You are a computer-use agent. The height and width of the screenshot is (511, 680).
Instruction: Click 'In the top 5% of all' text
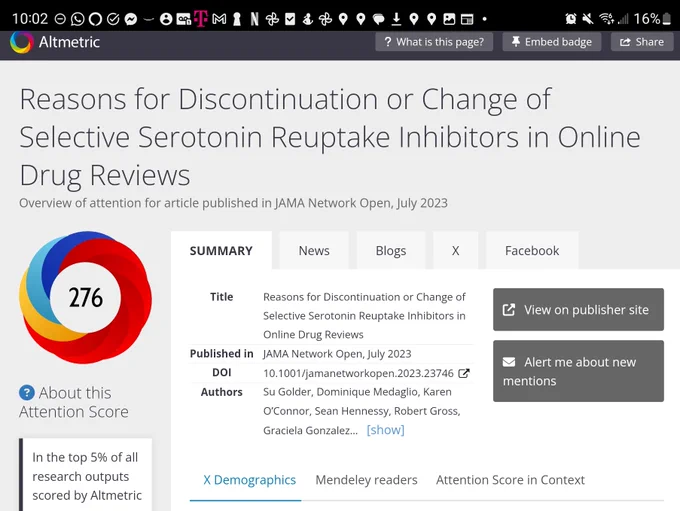pyautogui.click(x=85, y=457)
